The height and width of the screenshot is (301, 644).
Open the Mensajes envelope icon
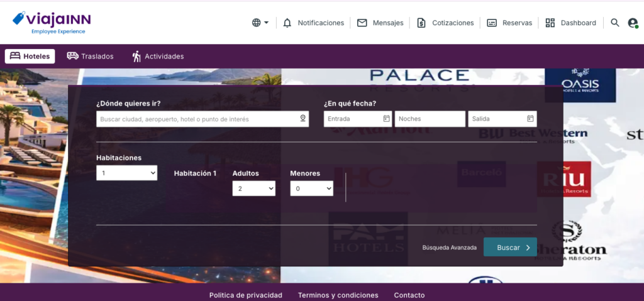coord(362,23)
